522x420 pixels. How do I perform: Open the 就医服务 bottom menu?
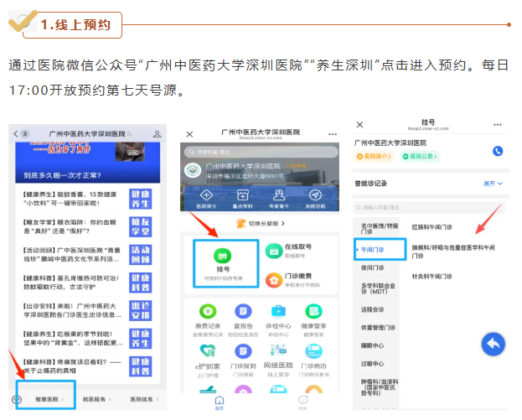click(x=95, y=399)
